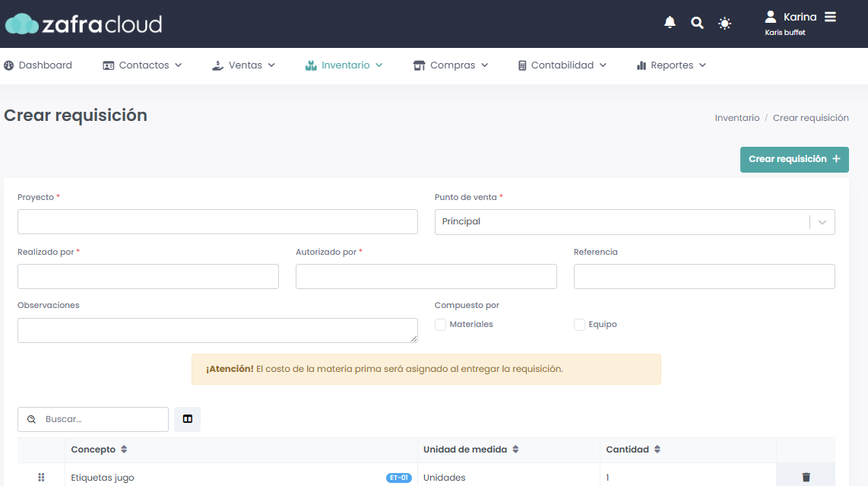Open the Punto de venta dropdown

point(635,221)
